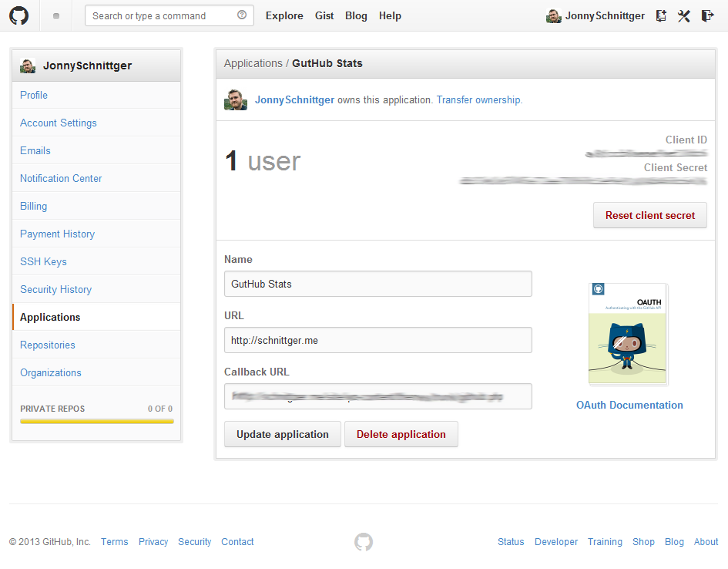Focus the Search or type a command field
Screen dimensions: 728x569
[x=169, y=15]
